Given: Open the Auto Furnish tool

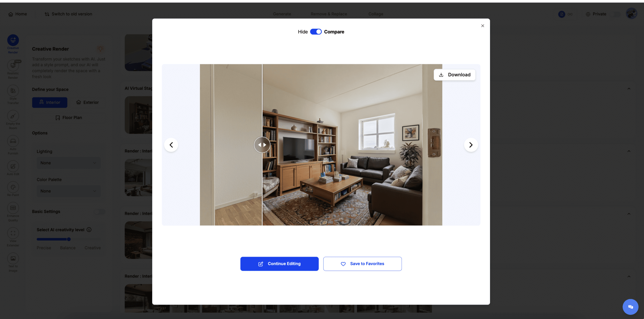Looking at the screenshot, I should pyautogui.click(x=13, y=141).
